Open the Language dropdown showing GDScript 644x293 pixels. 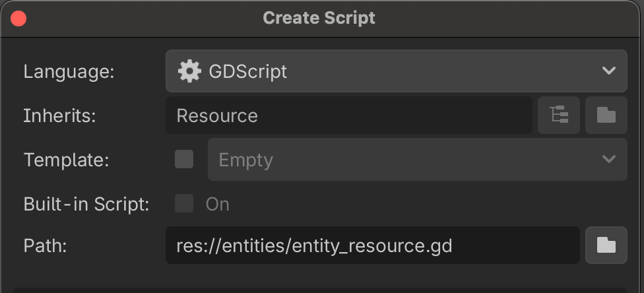[x=396, y=71]
